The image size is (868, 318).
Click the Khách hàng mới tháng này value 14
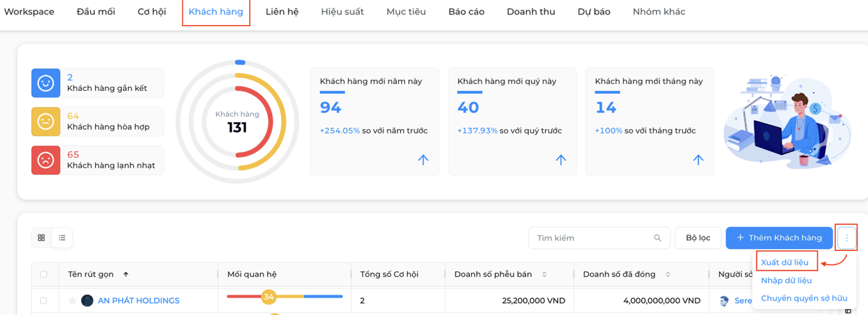point(606,108)
